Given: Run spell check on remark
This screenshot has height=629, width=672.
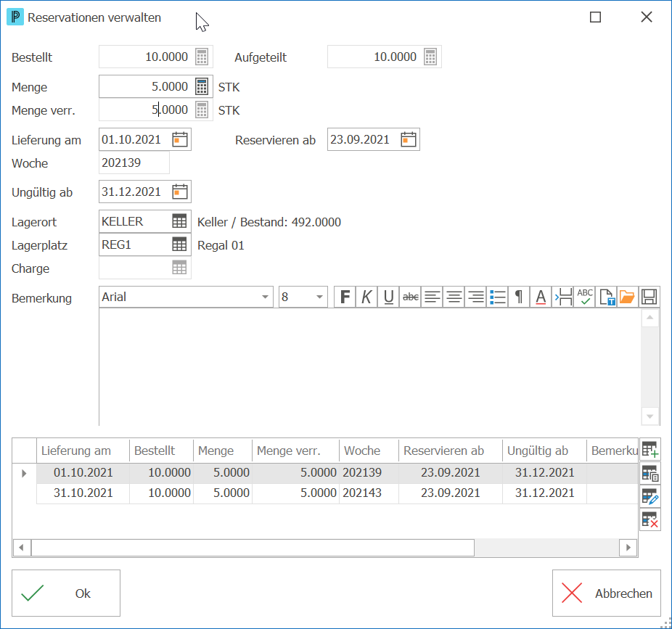Looking at the screenshot, I should pyautogui.click(x=585, y=297).
